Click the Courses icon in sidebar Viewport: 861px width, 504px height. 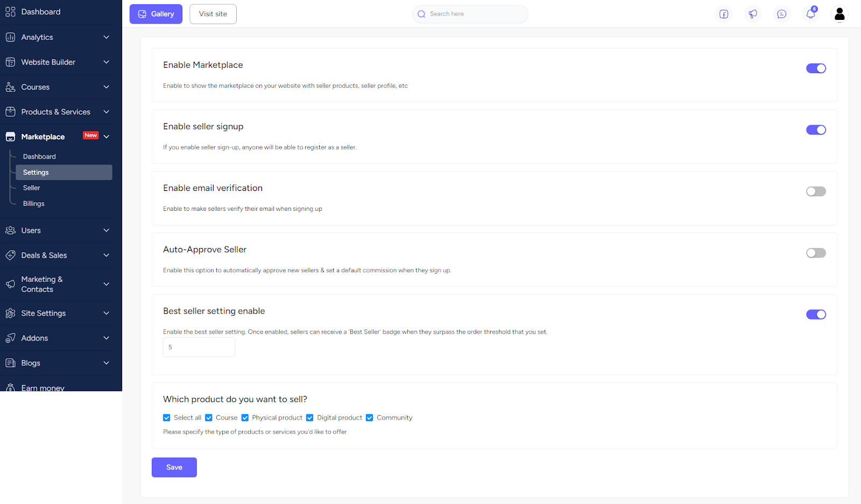click(10, 87)
